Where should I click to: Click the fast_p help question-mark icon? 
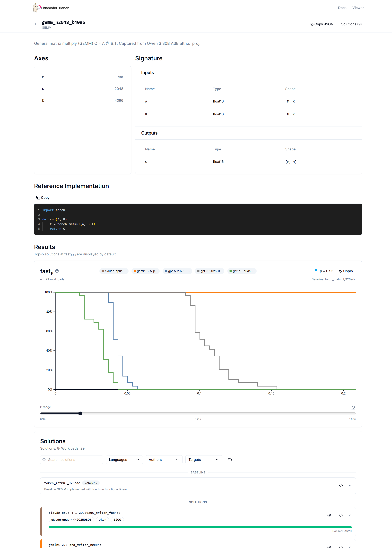point(57,271)
